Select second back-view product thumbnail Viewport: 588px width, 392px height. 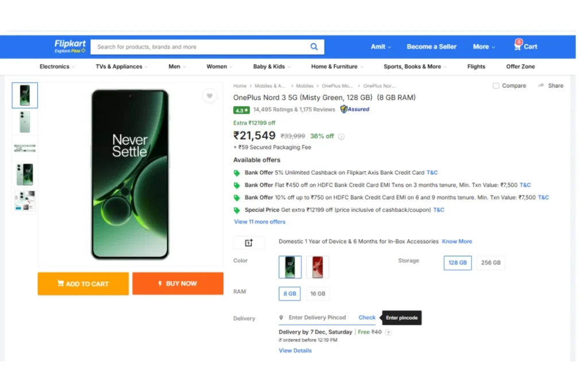point(25,122)
